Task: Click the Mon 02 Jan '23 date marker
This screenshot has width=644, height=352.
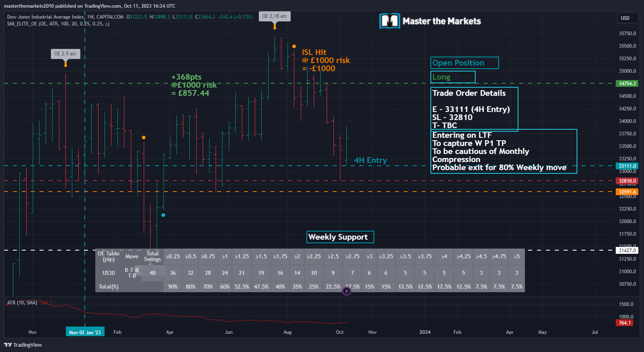Action: pyautogui.click(x=85, y=332)
